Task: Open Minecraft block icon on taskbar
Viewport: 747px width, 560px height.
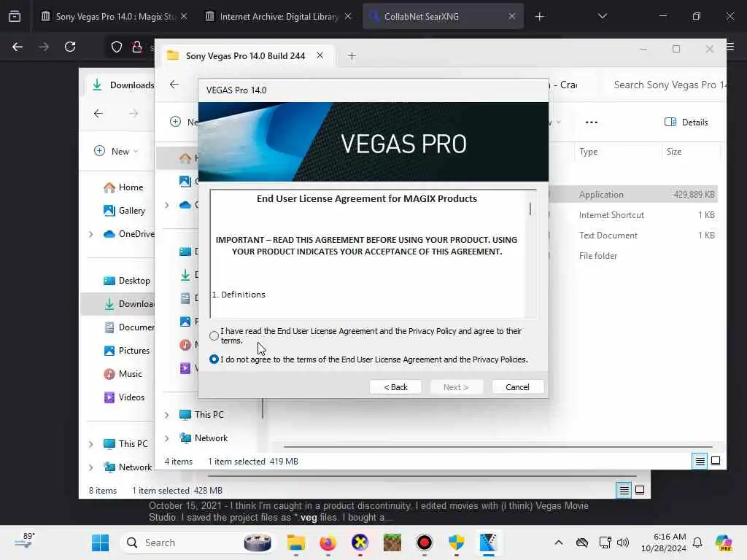Action: [x=392, y=542]
